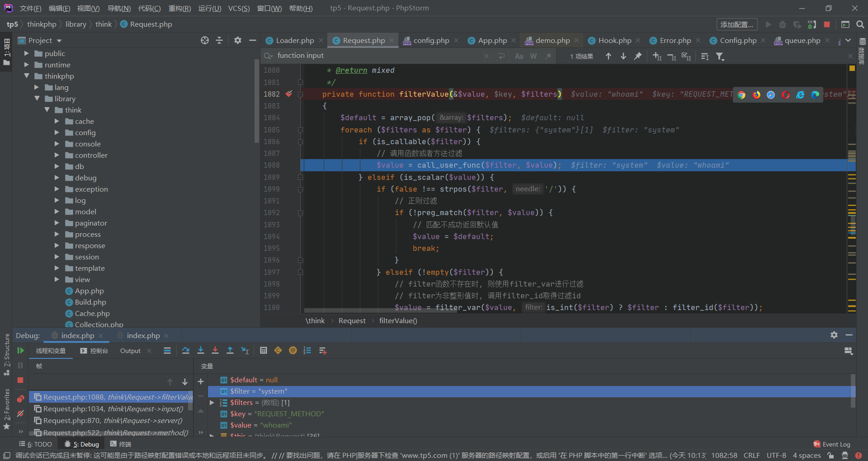Open the Project view dropdown

coord(59,40)
